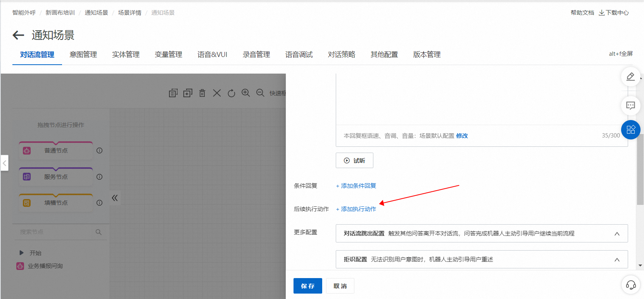Switch to the 语音&VUI tab
Image resolution: width=644 pixels, height=299 pixels.
[x=212, y=55]
